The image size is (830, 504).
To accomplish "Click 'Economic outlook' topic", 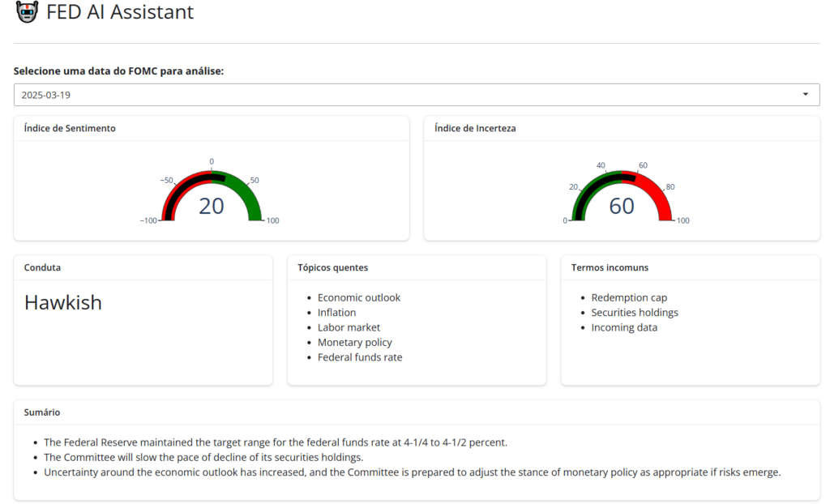I will click(359, 297).
